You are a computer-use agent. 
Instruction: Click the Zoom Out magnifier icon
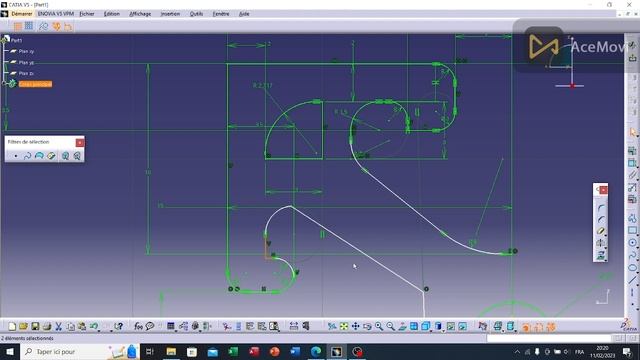391,326
